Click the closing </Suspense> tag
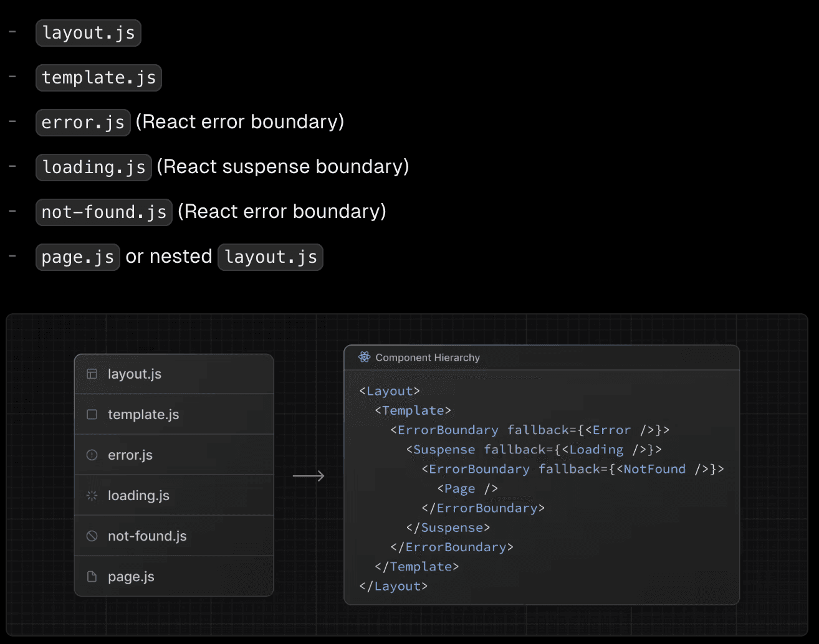 pyautogui.click(x=448, y=528)
